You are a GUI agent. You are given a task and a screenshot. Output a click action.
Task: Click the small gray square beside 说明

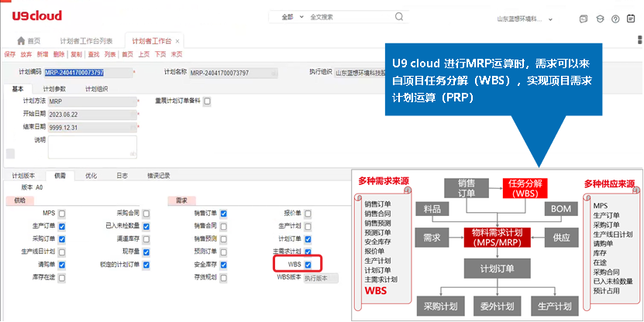click(10, 153)
